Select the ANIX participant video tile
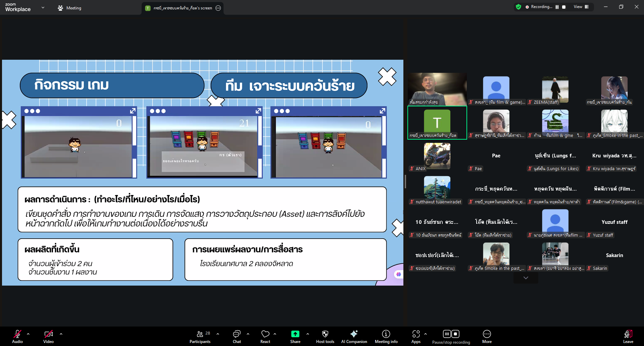Screen dimensions: 644x346 (x=437, y=156)
